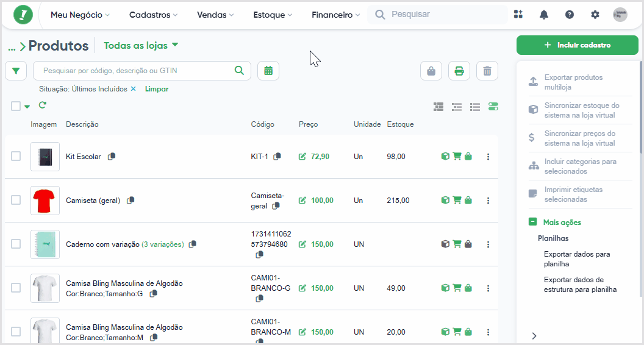The height and width of the screenshot is (345, 644).
Task: Open the Estoque menu
Action: [x=273, y=15]
